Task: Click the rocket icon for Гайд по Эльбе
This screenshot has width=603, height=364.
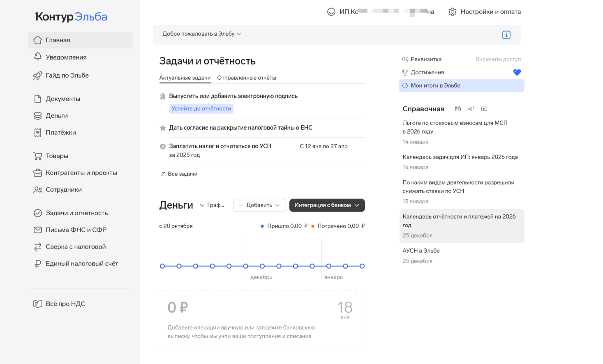Action: tap(37, 76)
